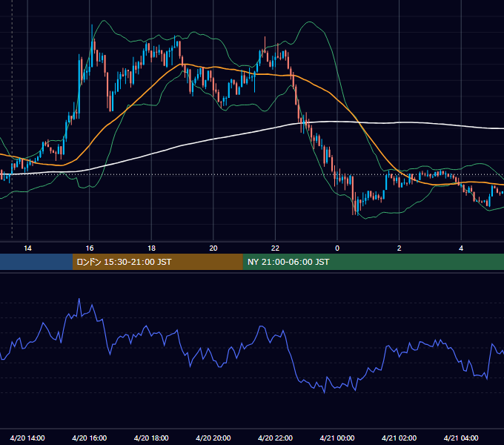Click the 18 hour label on the time axis
This screenshot has height=445, width=504.
pos(151,248)
